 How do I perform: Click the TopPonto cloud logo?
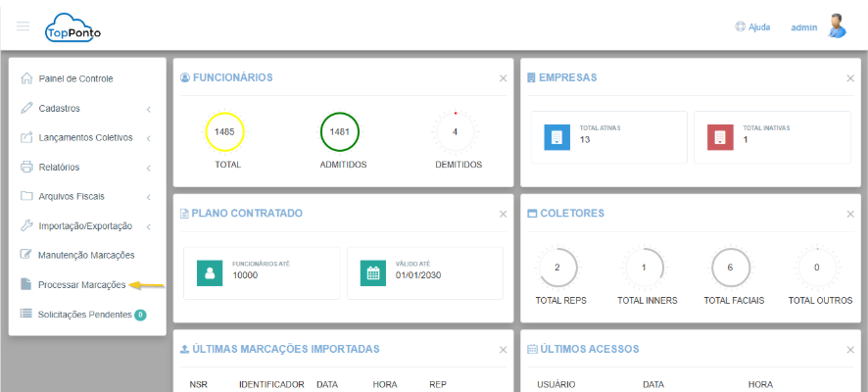coord(72,28)
